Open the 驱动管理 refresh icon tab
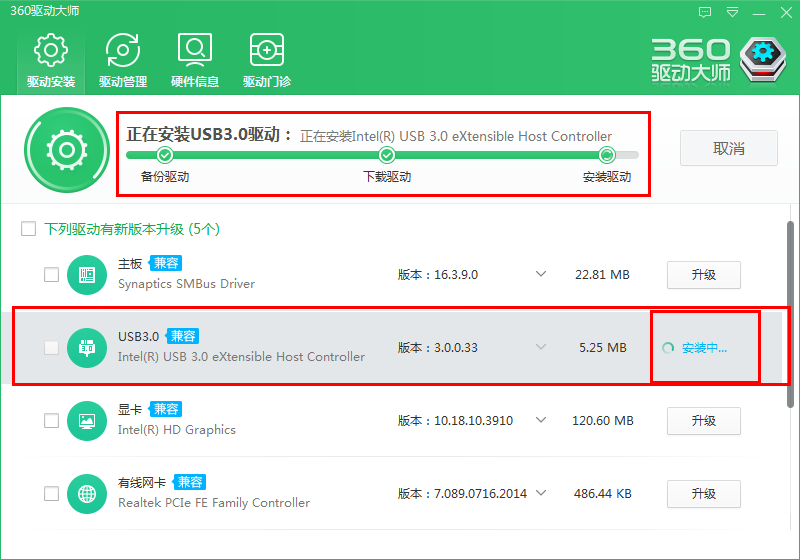Image resolution: width=800 pixels, height=560 pixels. point(123,60)
